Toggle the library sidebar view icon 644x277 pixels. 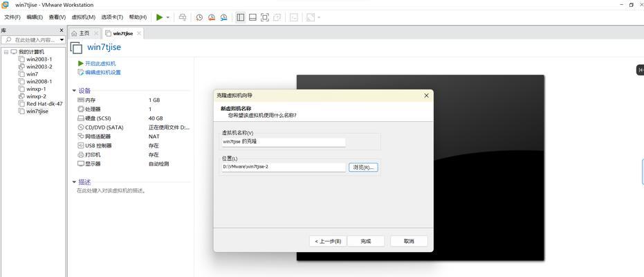coord(241,17)
